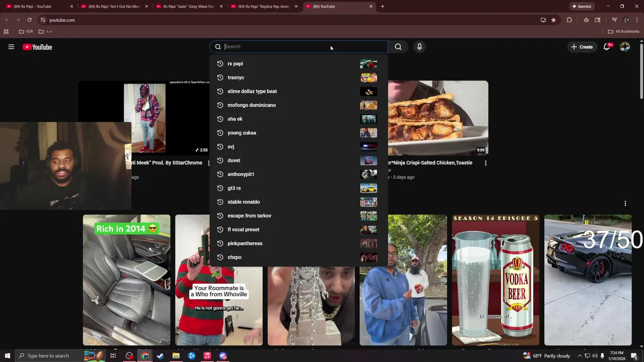Open the "Vodka Beer" Short
This screenshot has width=644, height=362.
click(x=496, y=280)
